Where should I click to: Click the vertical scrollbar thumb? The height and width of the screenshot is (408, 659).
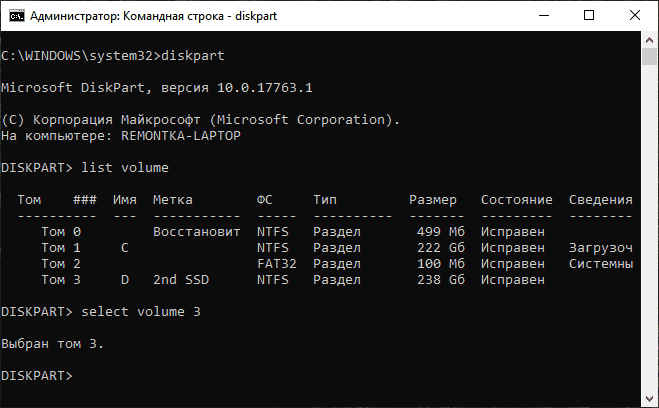tap(649, 57)
